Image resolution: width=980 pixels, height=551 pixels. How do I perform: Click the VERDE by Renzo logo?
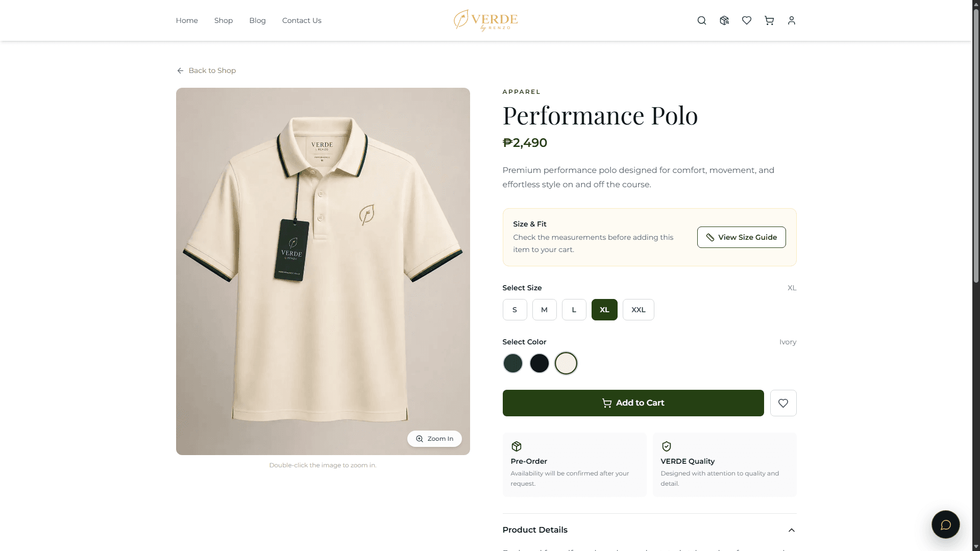pos(486,20)
